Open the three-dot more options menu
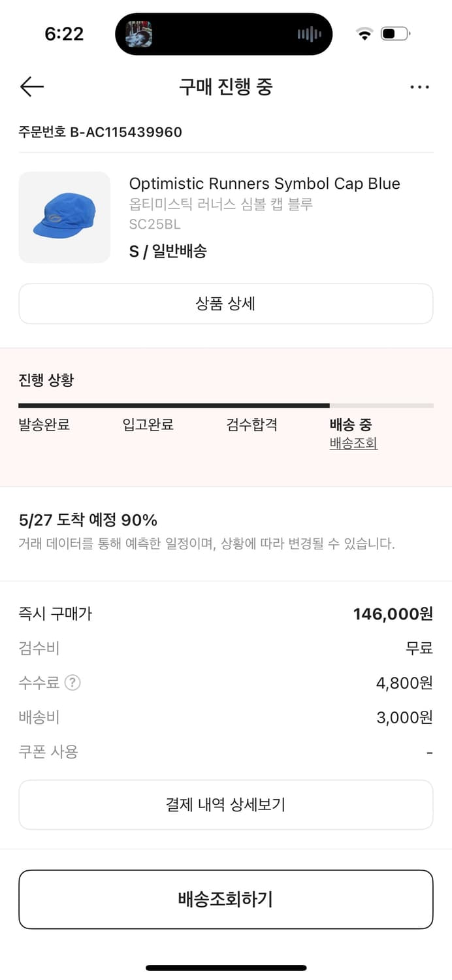The height and width of the screenshot is (980, 452). (x=419, y=87)
